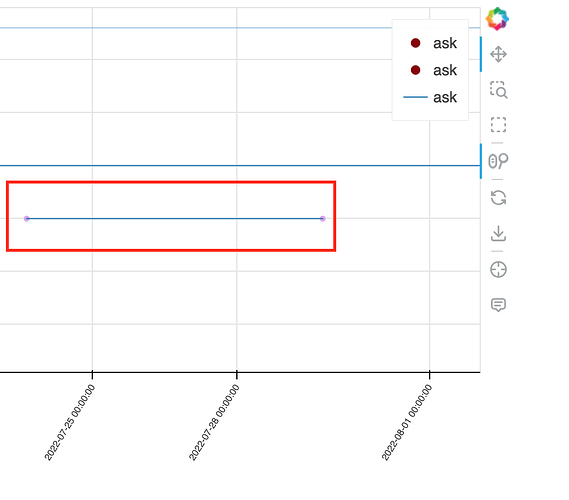Select the left purple data point
Viewport: 569px width, 500px height.
tap(26, 218)
